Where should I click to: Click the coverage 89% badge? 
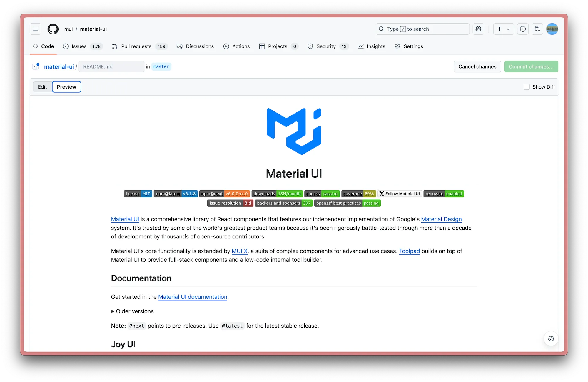(358, 194)
